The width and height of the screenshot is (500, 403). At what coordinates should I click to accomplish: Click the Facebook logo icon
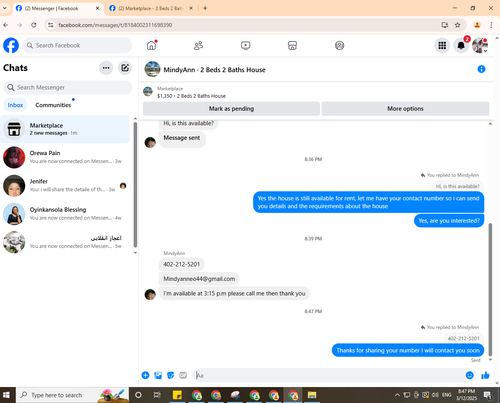11,45
